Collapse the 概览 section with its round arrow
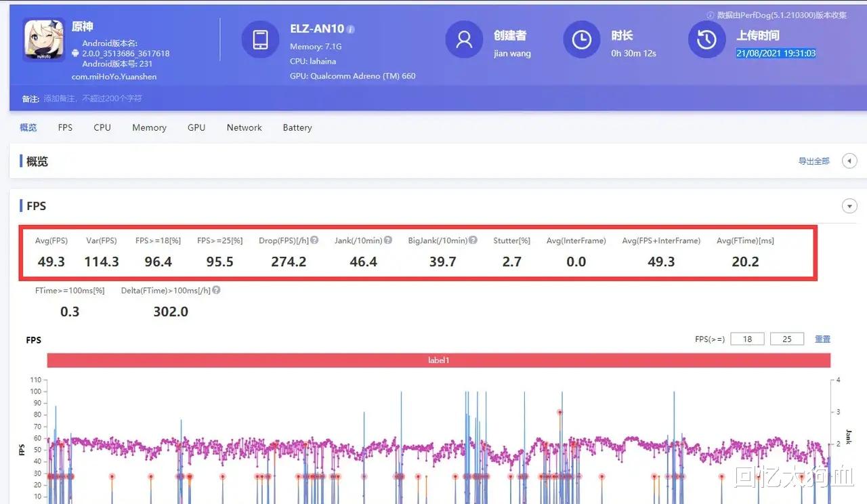The width and height of the screenshot is (867, 504). point(850,161)
